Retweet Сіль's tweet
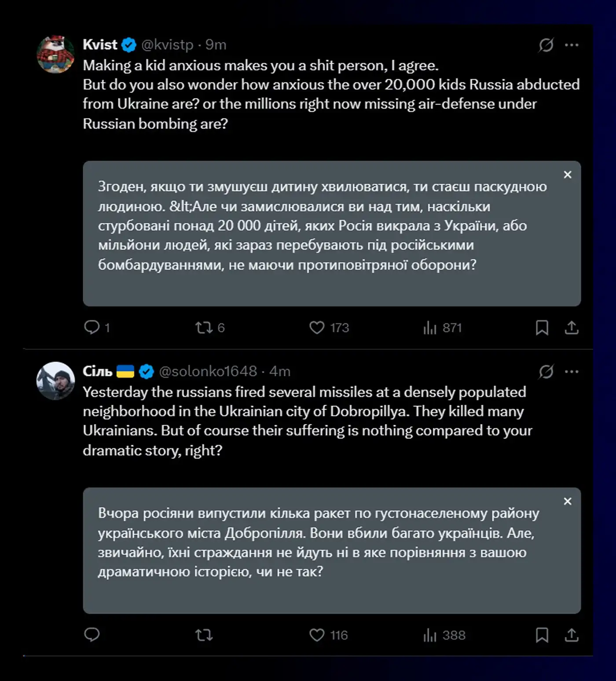The width and height of the screenshot is (616, 681). [x=204, y=635]
